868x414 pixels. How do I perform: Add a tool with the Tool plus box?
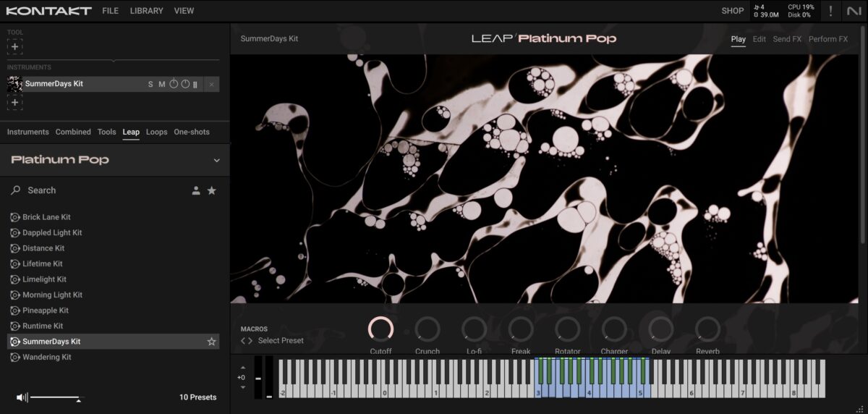click(14, 46)
